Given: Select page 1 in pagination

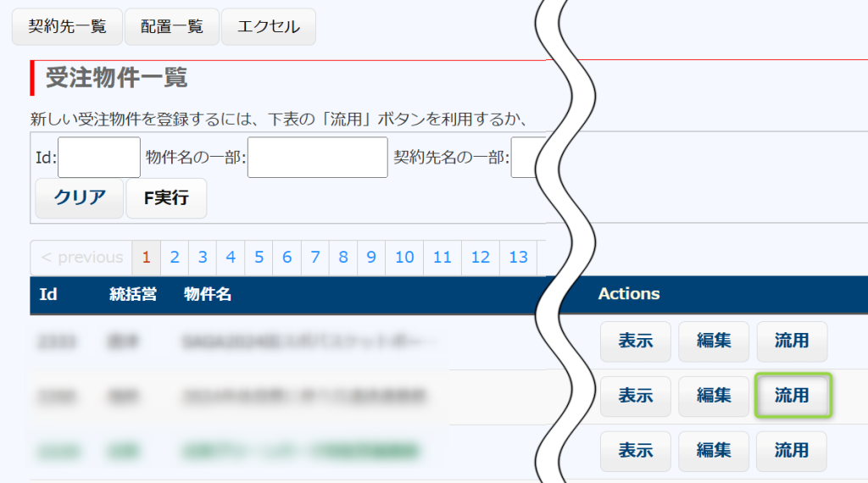Looking at the screenshot, I should pyautogui.click(x=146, y=258).
